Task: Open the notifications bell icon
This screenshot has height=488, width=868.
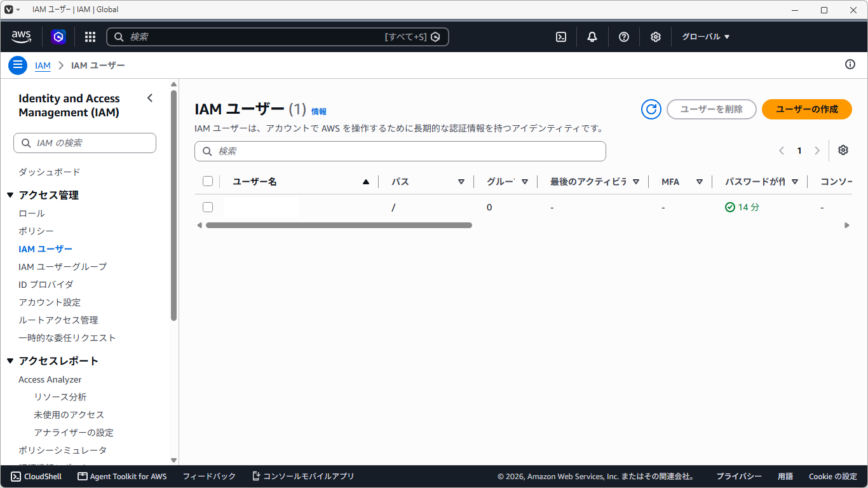Action: 592,37
